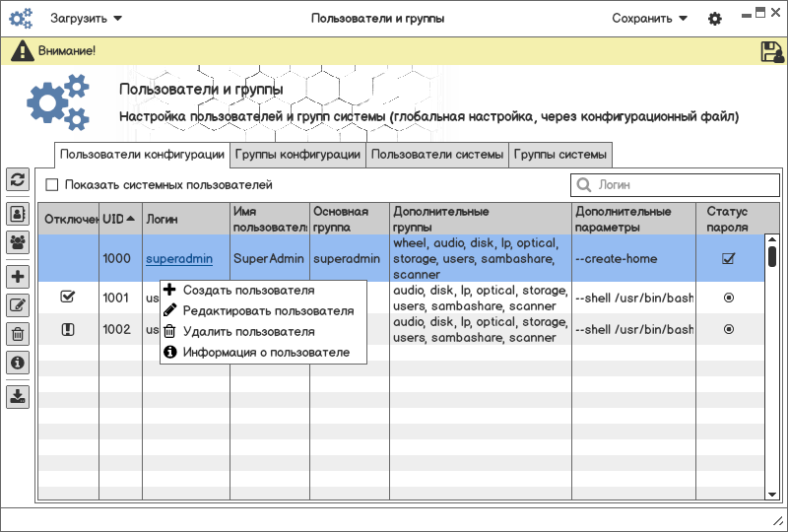Expand the 'Загрузить' dropdown
This screenshot has width=788, height=532.
click(x=87, y=18)
